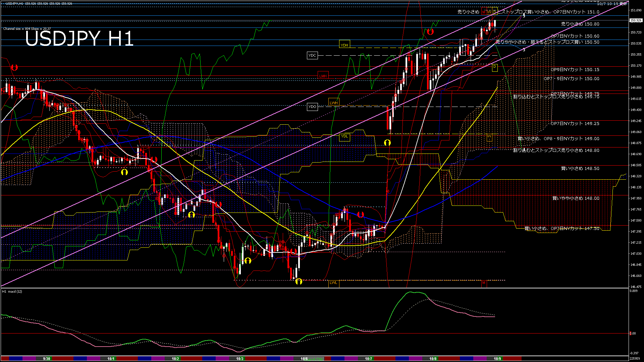This screenshot has height=362, width=644.
Task: Select the YDO level marker
Action: point(312,107)
